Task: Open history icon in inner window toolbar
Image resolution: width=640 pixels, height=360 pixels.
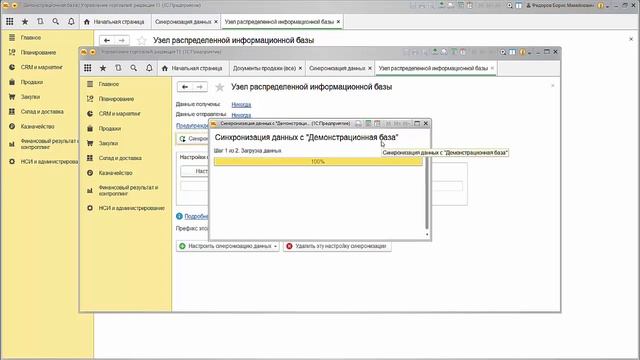Action: 118,68
